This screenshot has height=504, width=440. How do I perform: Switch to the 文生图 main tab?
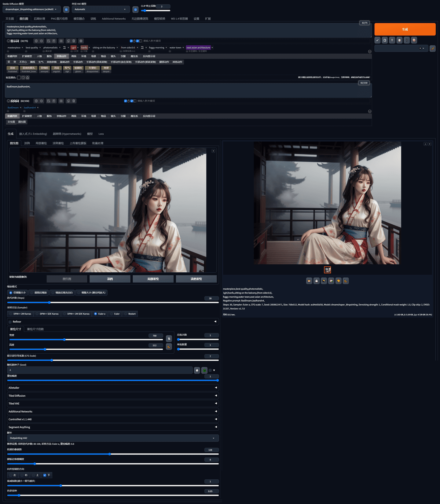[x=10, y=19]
